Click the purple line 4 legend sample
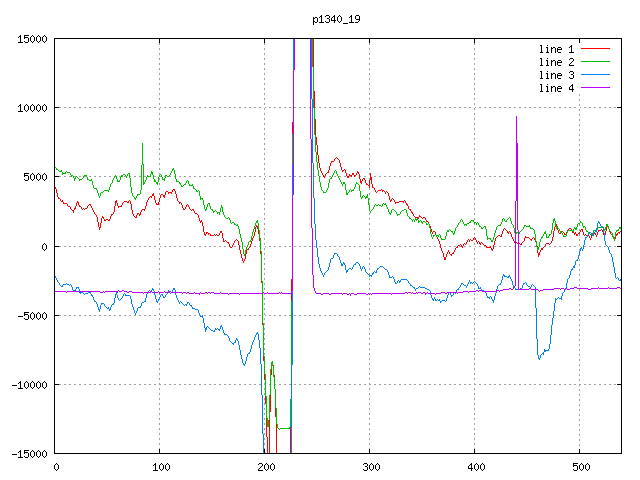Image resolution: width=640 pixels, height=480 pixels. click(595, 88)
